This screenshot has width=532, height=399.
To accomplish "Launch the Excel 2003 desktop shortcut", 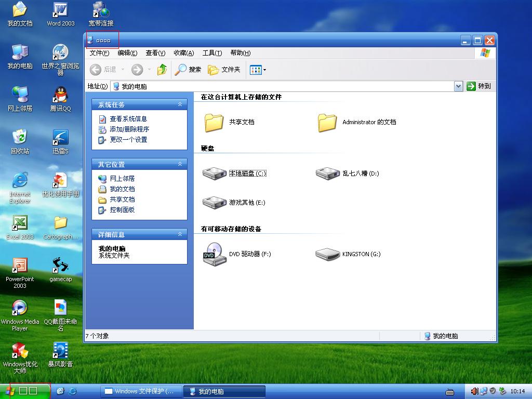I will [x=20, y=228].
